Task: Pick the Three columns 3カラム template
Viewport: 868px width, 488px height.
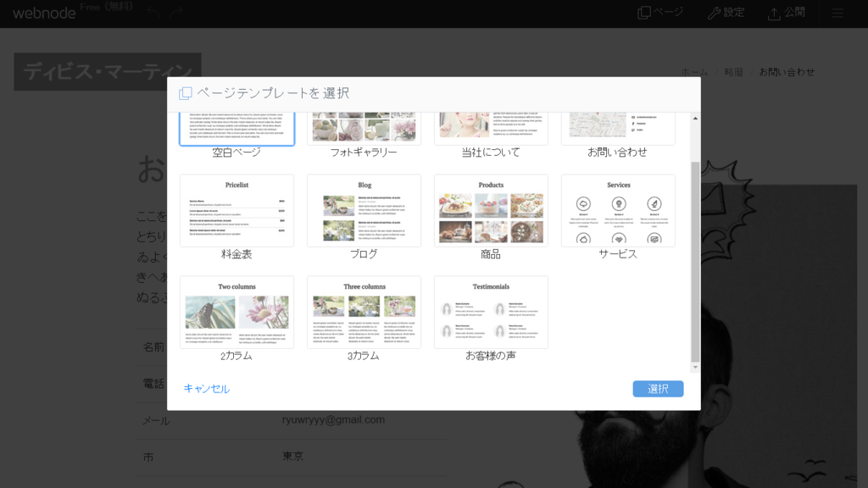Action: click(x=364, y=312)
